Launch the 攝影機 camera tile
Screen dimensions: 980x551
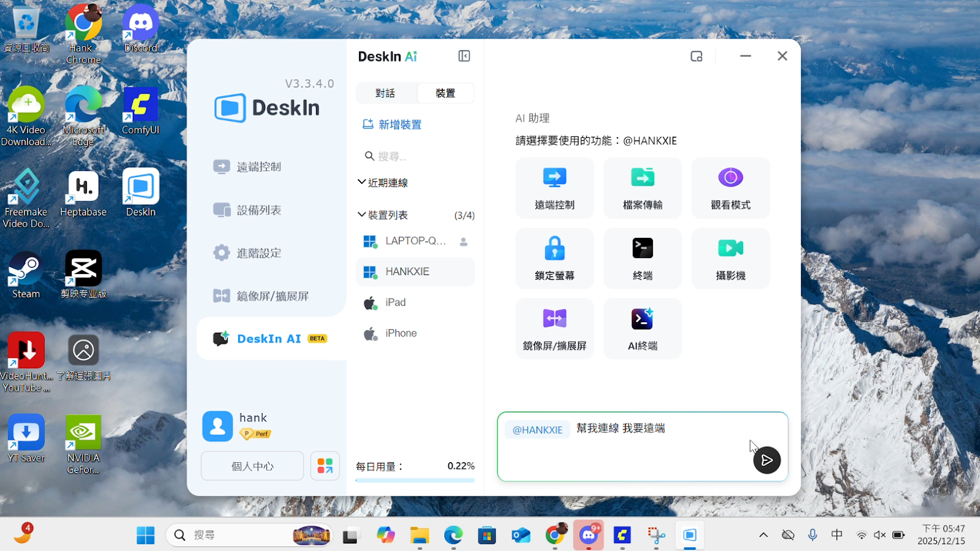point(730,258)
